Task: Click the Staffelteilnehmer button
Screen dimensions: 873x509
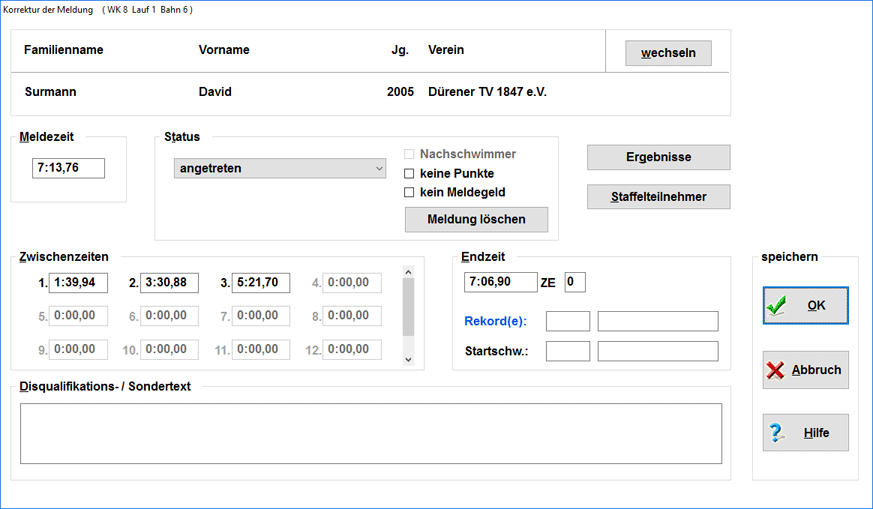Action: click(658, 197)
